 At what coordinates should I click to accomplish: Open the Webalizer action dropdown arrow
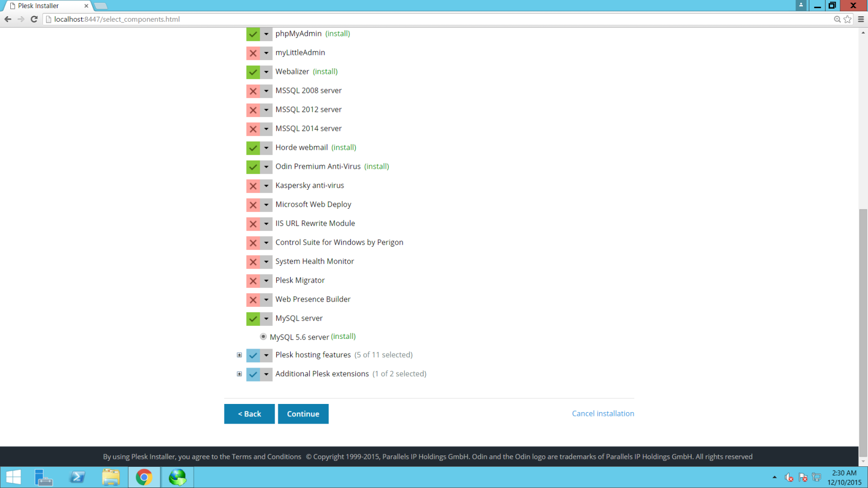pos(266,72)
